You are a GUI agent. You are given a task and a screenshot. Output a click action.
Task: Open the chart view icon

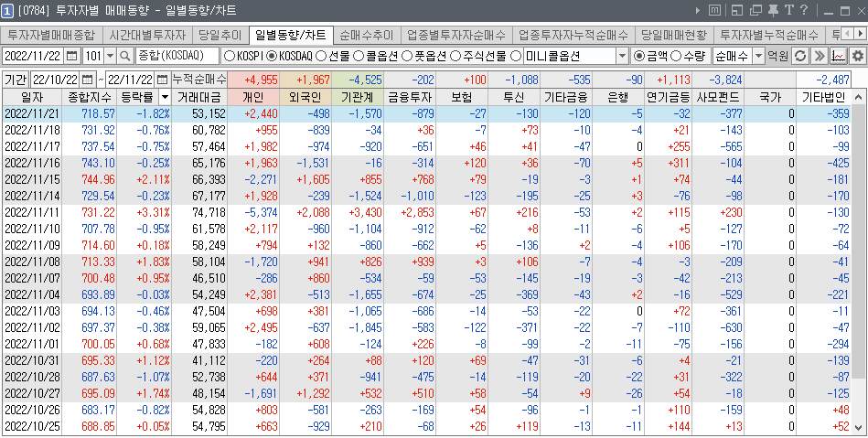point(837,56)
